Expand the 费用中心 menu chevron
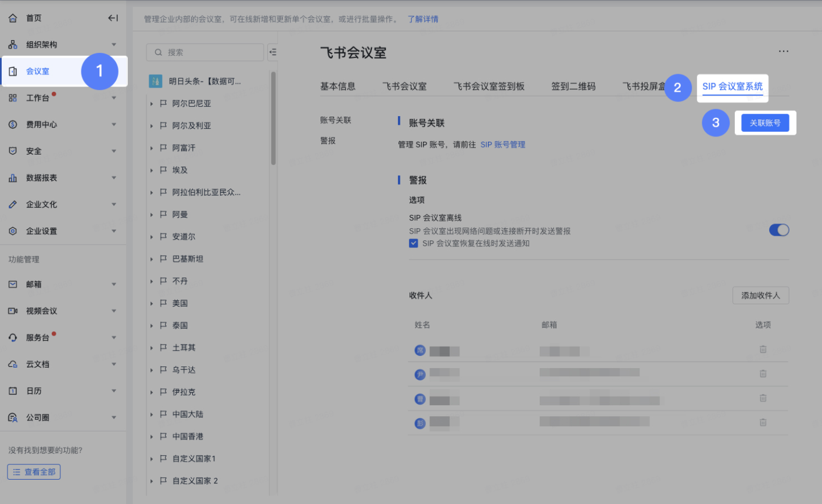822x504 pixels. coord(114,124)
